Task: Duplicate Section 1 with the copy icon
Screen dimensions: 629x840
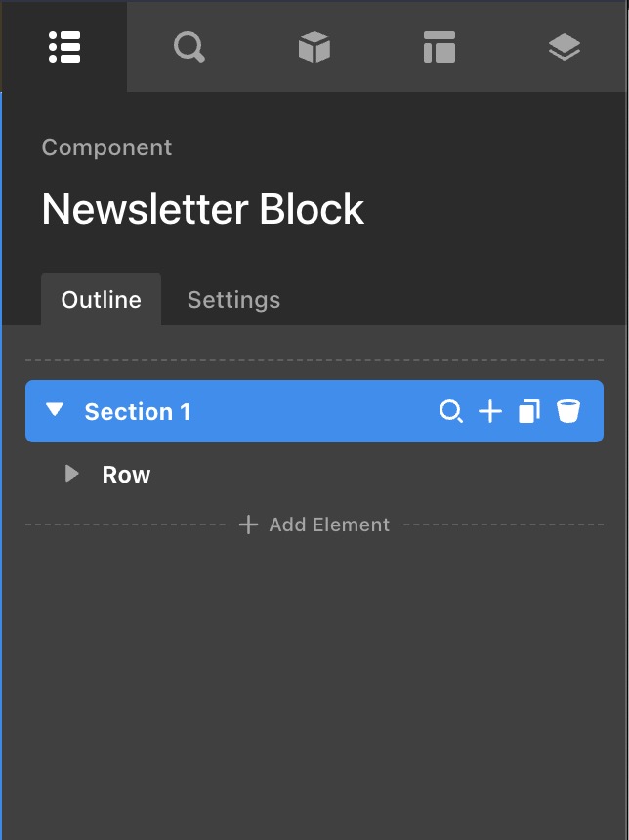Action: pyautogui.click(x=528, y=412)
